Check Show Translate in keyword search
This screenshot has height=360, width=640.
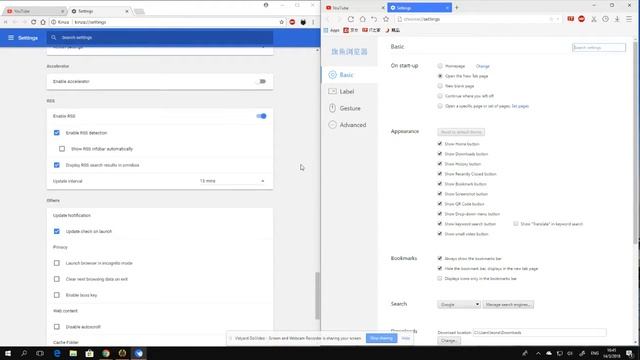click(516, 224)
